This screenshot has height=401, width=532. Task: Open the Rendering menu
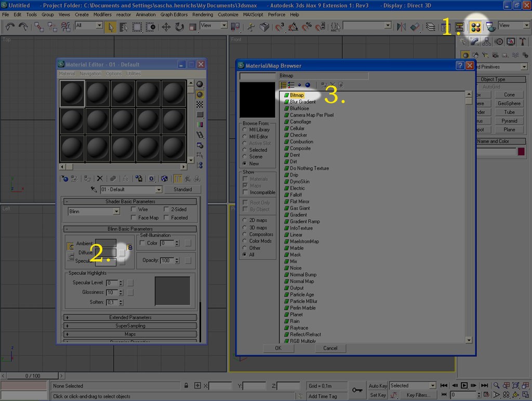[x=203, y=15]
